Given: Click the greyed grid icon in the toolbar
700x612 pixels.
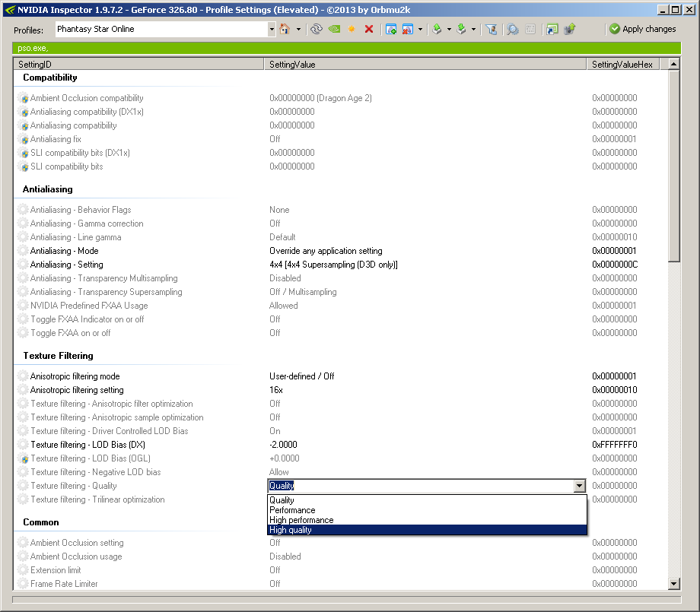Looking at the screenshot, I should point(530,29).
